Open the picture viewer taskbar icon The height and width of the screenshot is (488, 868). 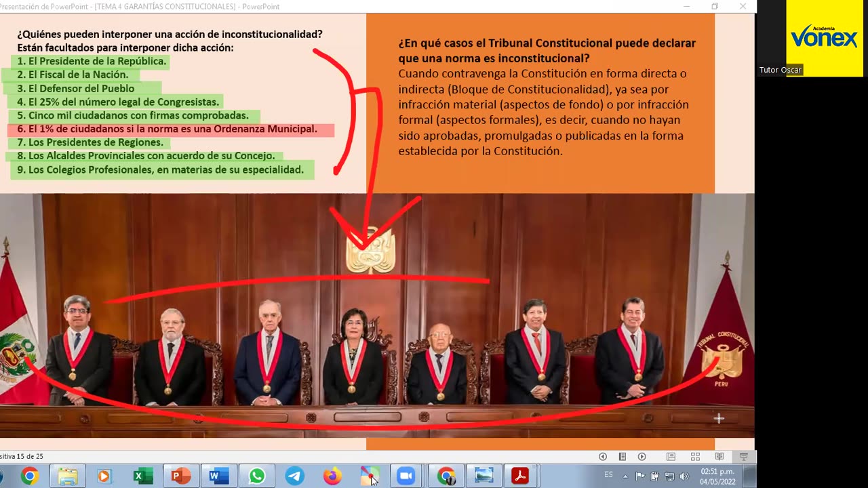[484, 476]
